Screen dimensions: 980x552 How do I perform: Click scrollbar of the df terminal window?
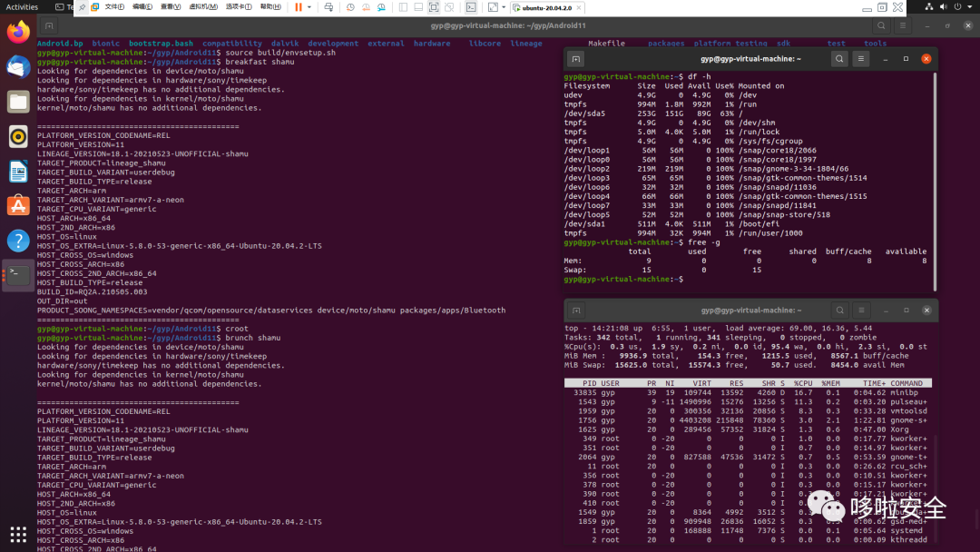(x=935, y=182)
